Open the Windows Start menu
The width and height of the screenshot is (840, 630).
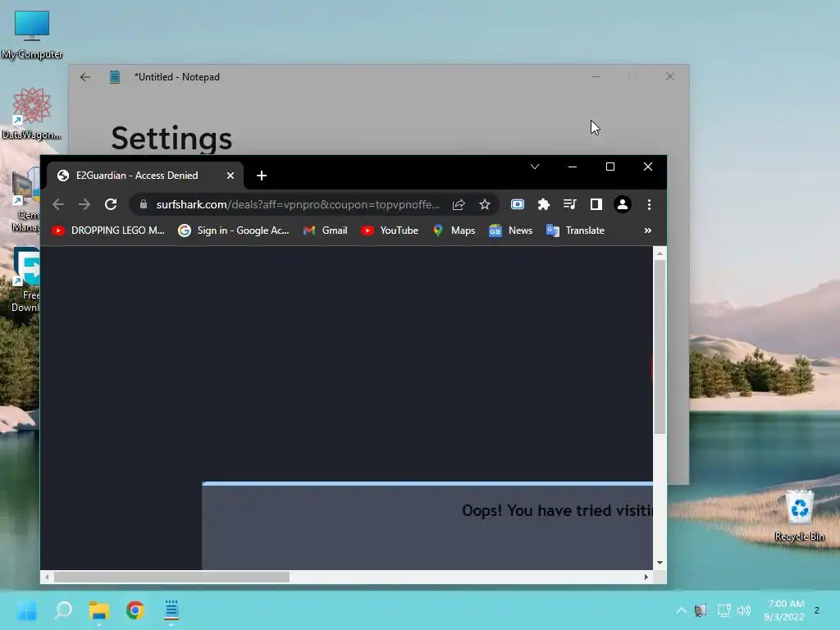click(27, 610)
